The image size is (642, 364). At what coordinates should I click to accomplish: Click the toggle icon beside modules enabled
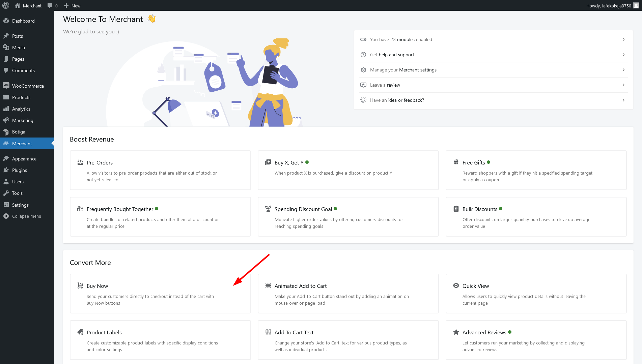tap(363, 39)
